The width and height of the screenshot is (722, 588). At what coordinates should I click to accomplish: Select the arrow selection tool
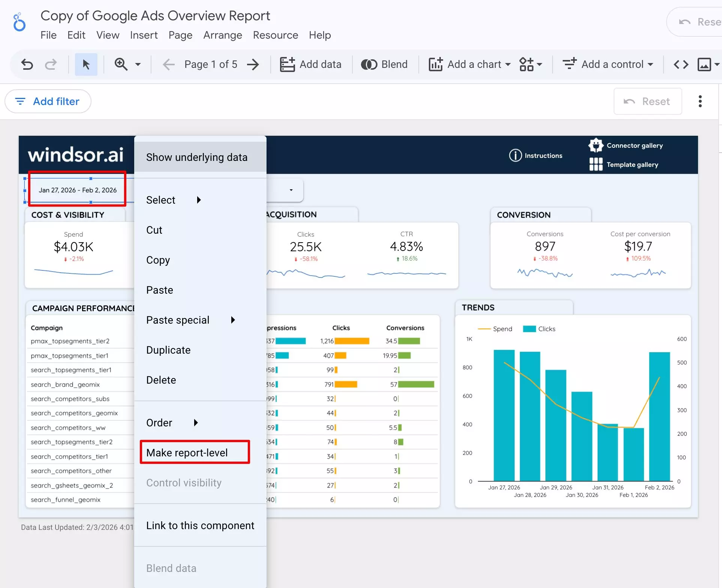[86, 64]
